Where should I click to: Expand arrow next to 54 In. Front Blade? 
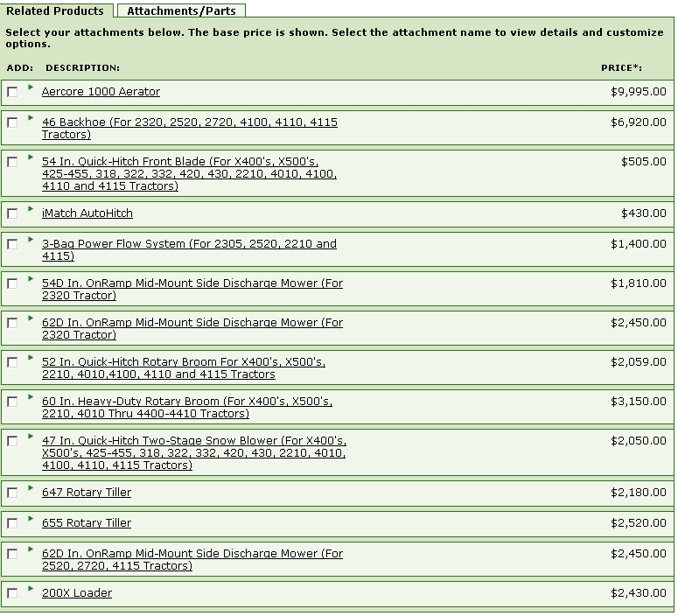point(31,157)
